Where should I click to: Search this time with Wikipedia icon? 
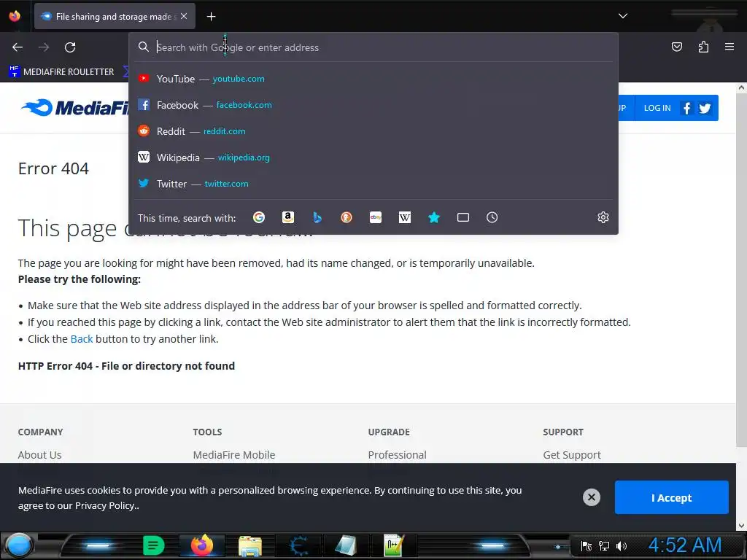click(404, 217)
